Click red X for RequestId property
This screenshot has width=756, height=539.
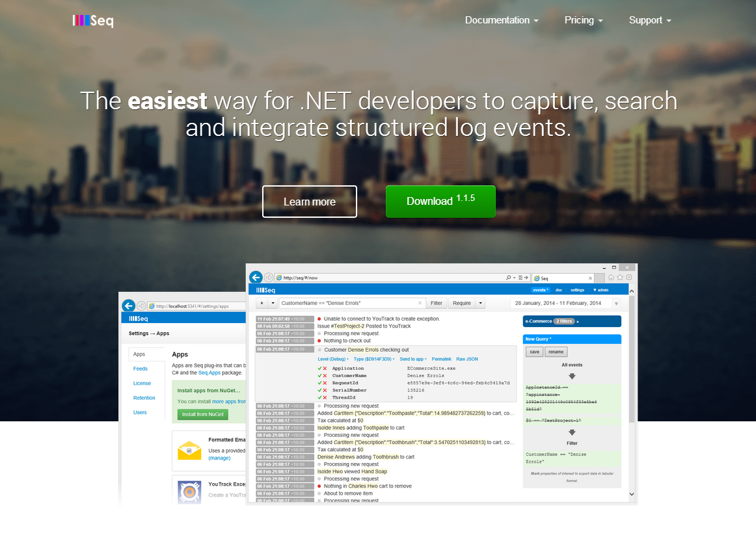pos(325,383)
